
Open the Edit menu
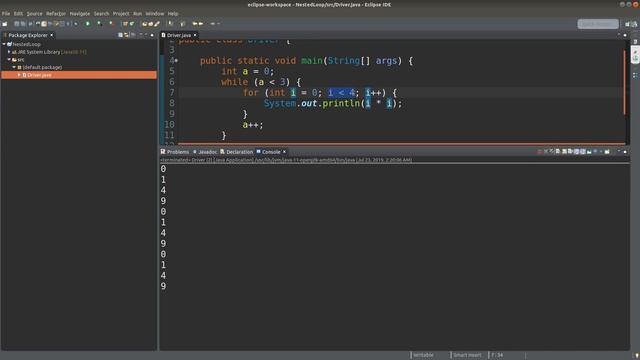coord(18,13)
